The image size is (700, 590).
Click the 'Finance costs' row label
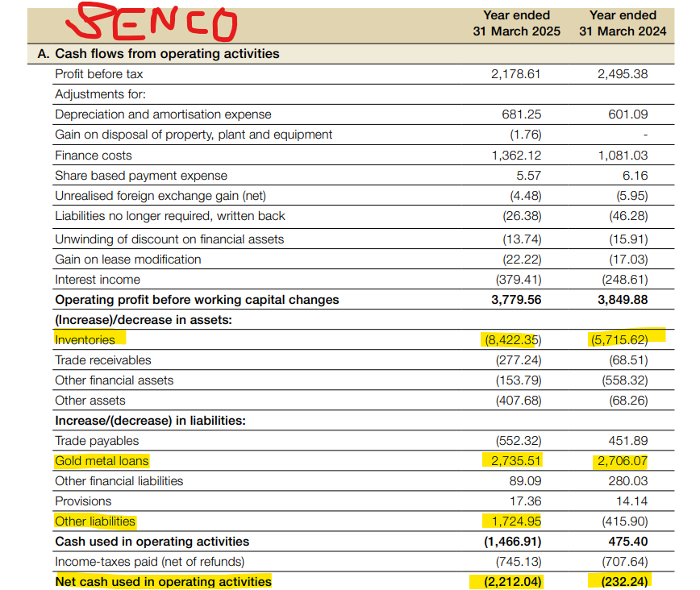pyautogui.click(x=94, y=156)
